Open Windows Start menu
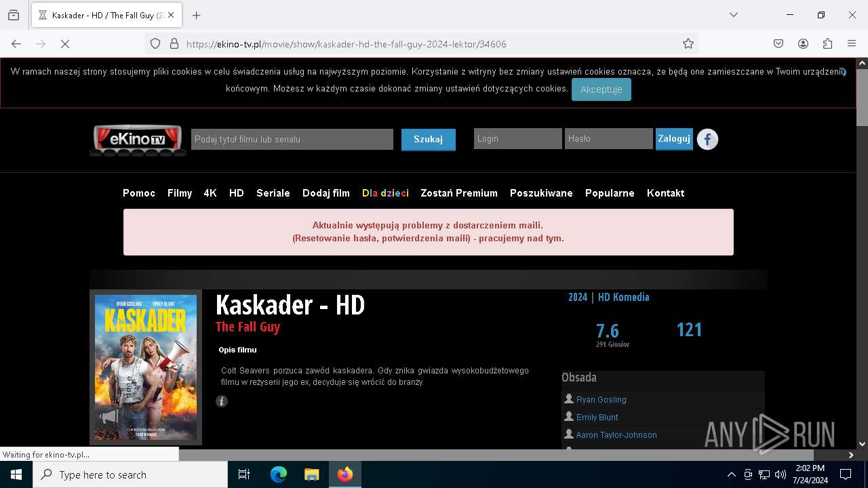The height and width of the screenshot is (488, 868). [x=16, y=474]
